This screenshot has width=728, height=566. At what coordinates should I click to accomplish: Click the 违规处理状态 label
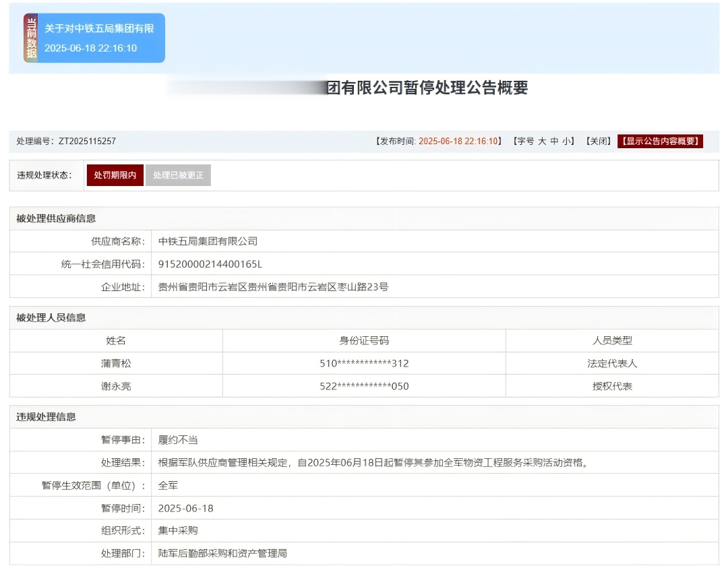click(x=44, y=175)
